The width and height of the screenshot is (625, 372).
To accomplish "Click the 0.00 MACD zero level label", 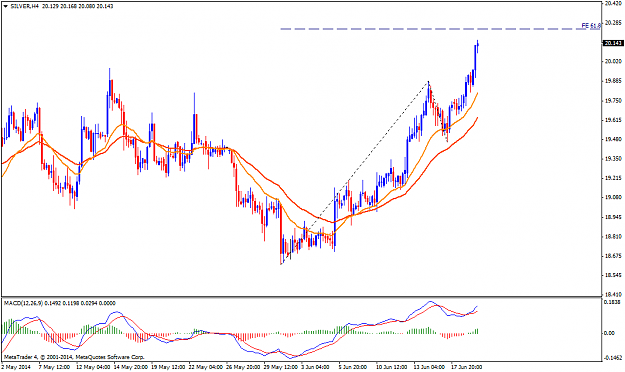I will click(609, 333).
